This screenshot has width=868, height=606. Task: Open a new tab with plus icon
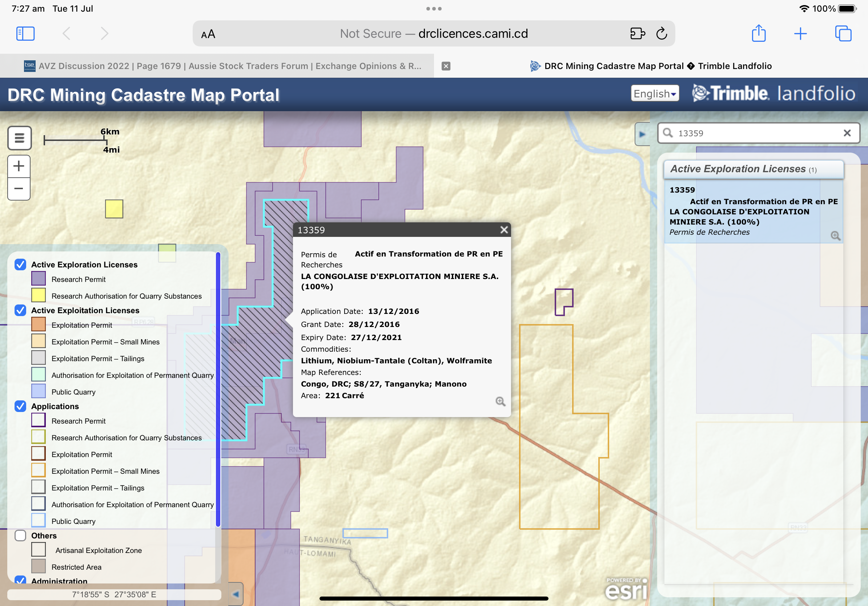(800, 34)
